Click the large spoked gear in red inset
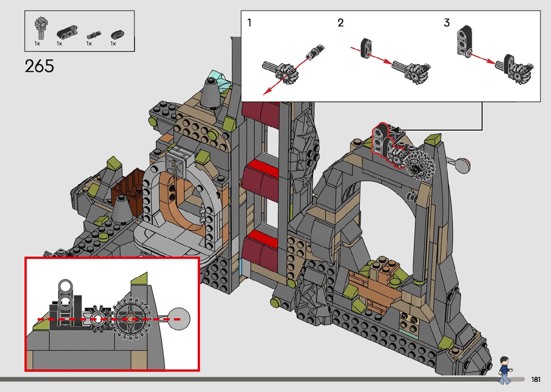The image size is (551, 392). tap(130, 319)
